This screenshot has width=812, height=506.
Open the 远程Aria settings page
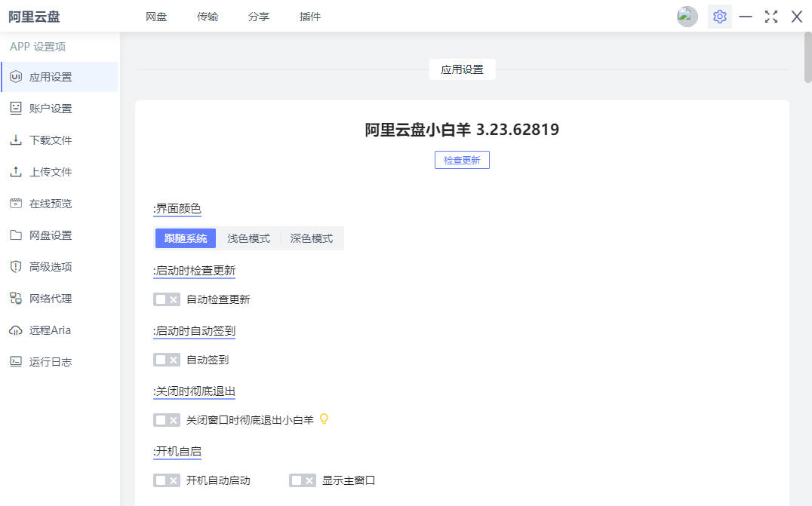click(x=50, y=330)
